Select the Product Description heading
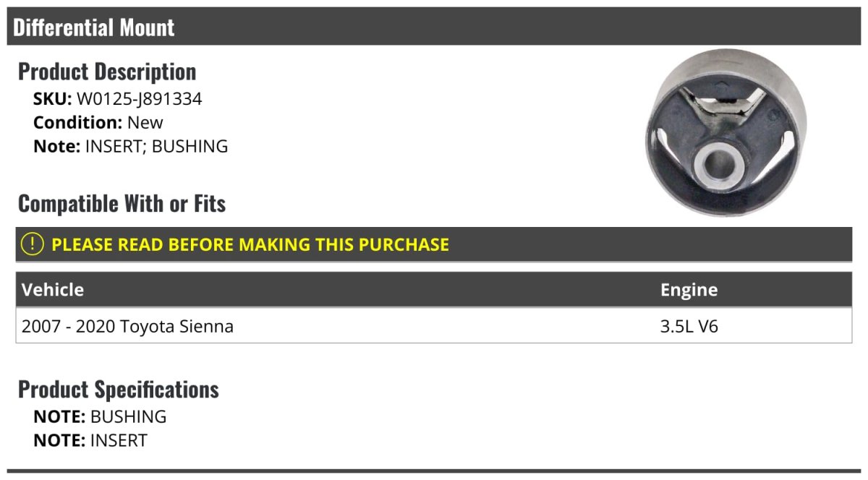The width and height of the screenshot is (868, 480). click(107, 72)
